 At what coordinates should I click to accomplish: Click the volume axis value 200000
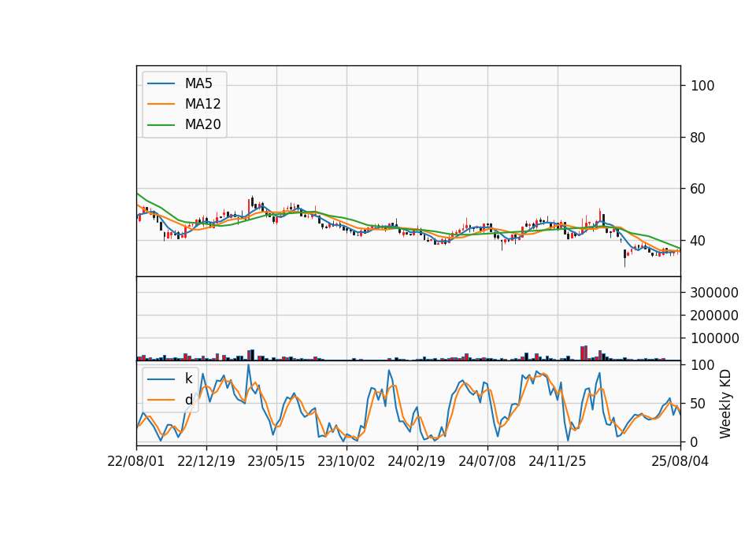714,316
